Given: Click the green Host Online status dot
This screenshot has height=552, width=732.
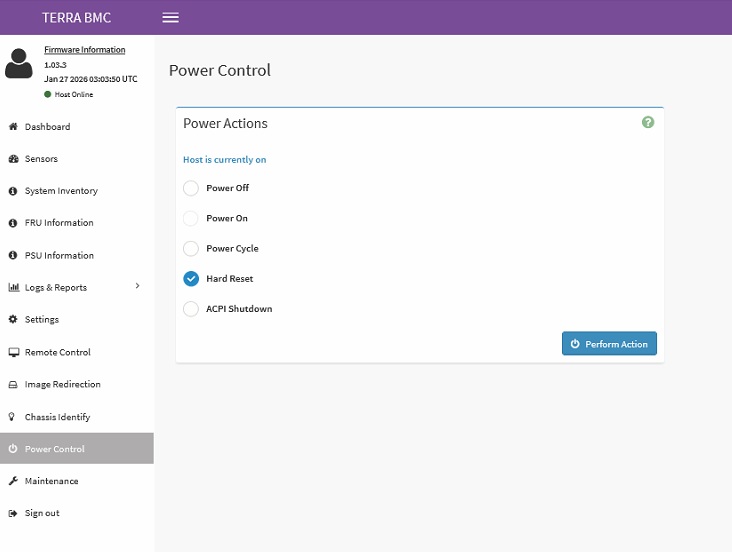Looking at the screenshot, I should pyautogui.click(x=47, y=94).
